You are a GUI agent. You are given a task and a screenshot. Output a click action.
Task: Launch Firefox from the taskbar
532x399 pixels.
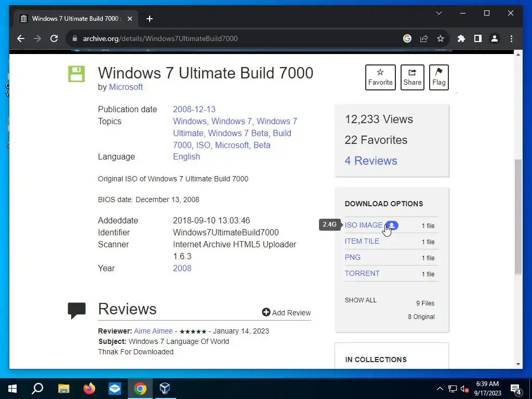pos(89,389)
